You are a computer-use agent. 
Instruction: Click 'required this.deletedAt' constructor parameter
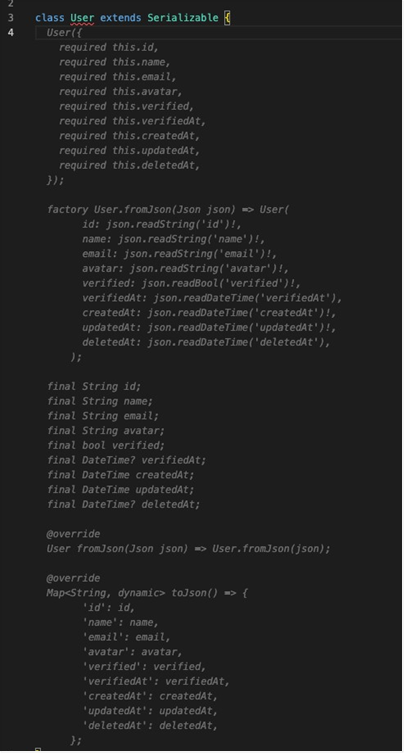[x=129, y=165]
